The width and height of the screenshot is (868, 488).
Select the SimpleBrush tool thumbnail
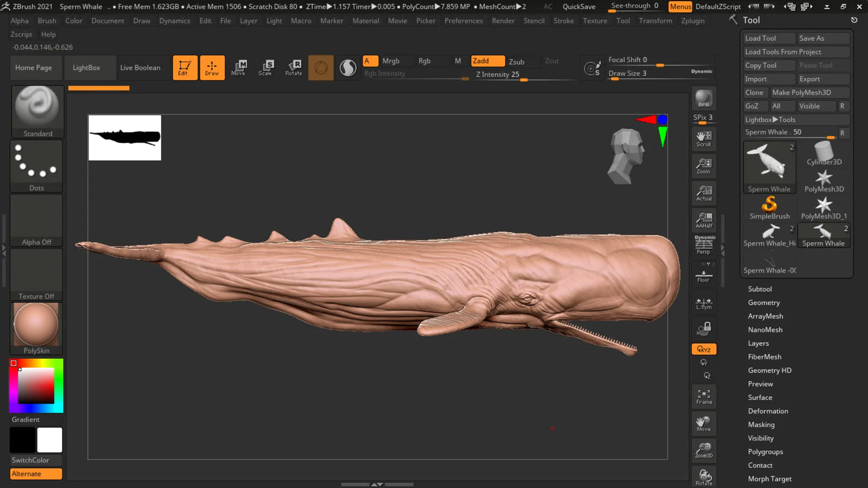coord(769,208)
